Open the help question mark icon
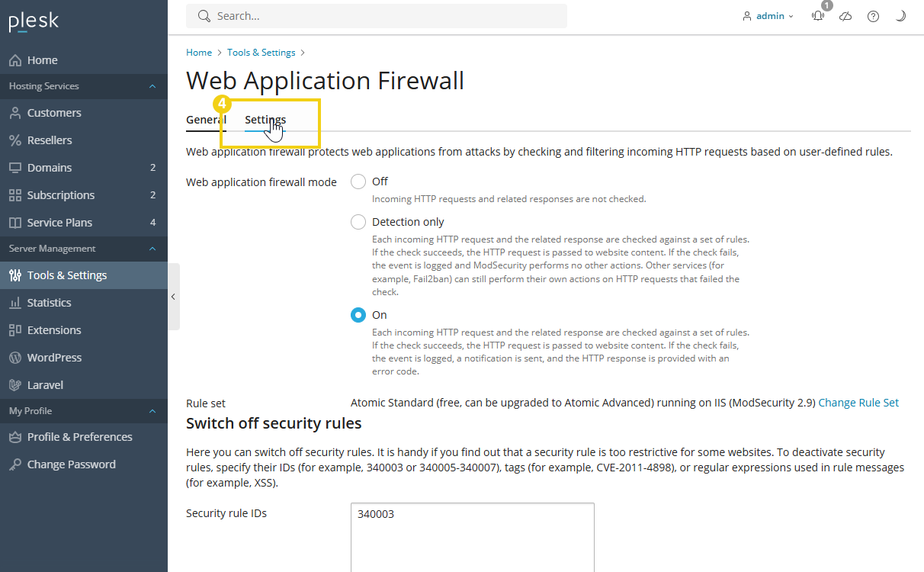Screen dimensions: 924x572 [874, 16]
